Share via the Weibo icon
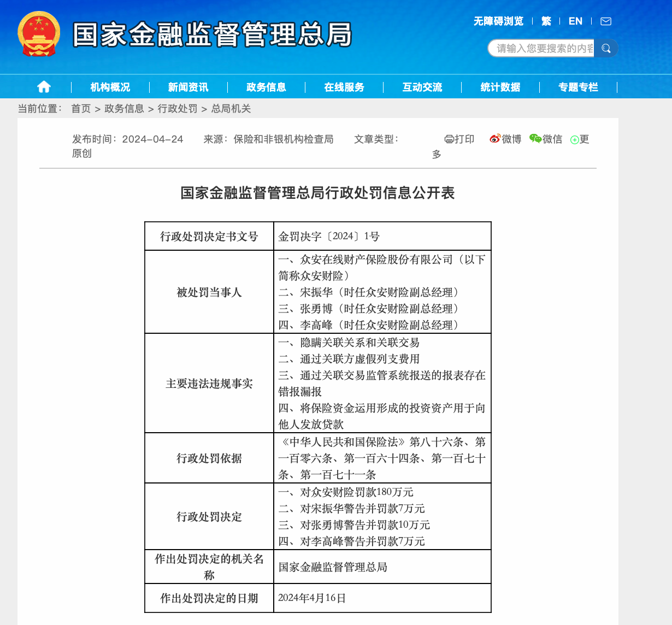This screenshot has height=625, width=672. pos(495,139)
